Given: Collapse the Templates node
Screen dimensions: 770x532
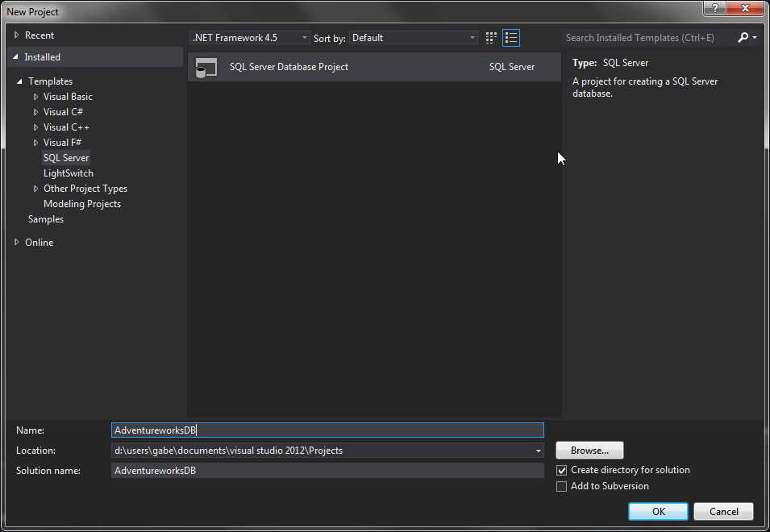Looking at the screenshot, I should coord(19,81).
